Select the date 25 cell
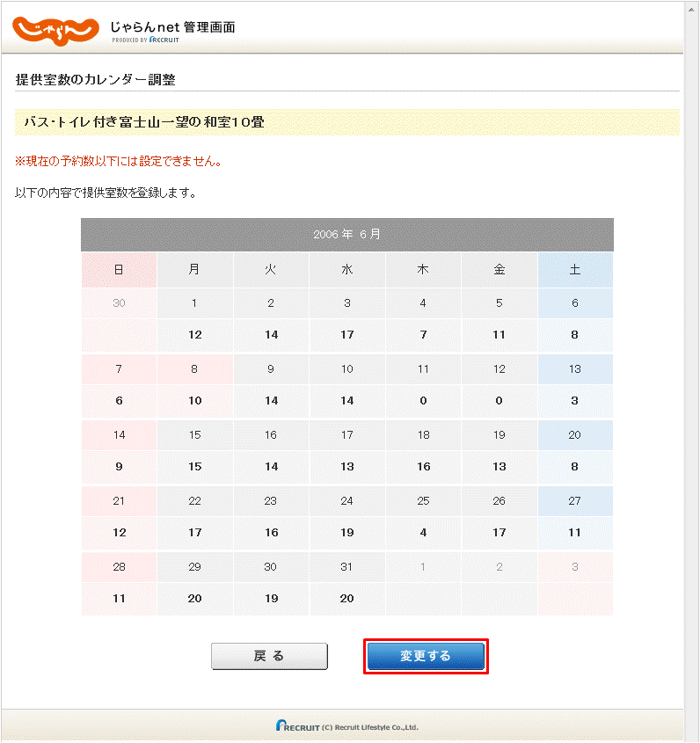Image resolution: width=700 pixels, height=743 pixels. [x=423, y=501]
